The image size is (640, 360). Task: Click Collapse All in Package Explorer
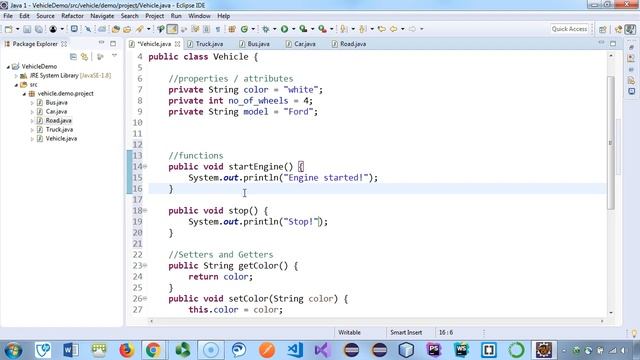tap(73, 57)
